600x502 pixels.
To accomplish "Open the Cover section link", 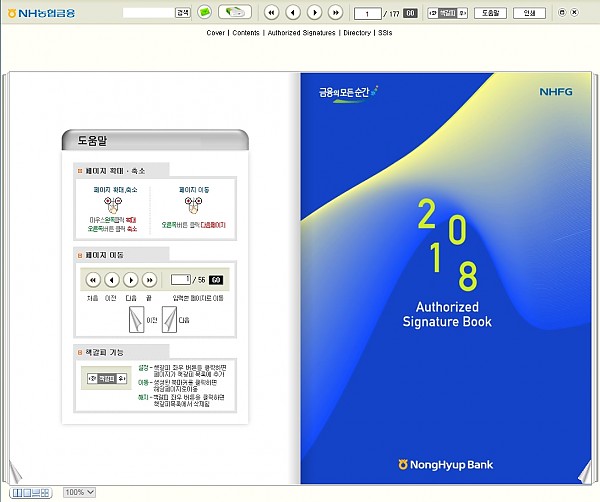I will [215, 33].
